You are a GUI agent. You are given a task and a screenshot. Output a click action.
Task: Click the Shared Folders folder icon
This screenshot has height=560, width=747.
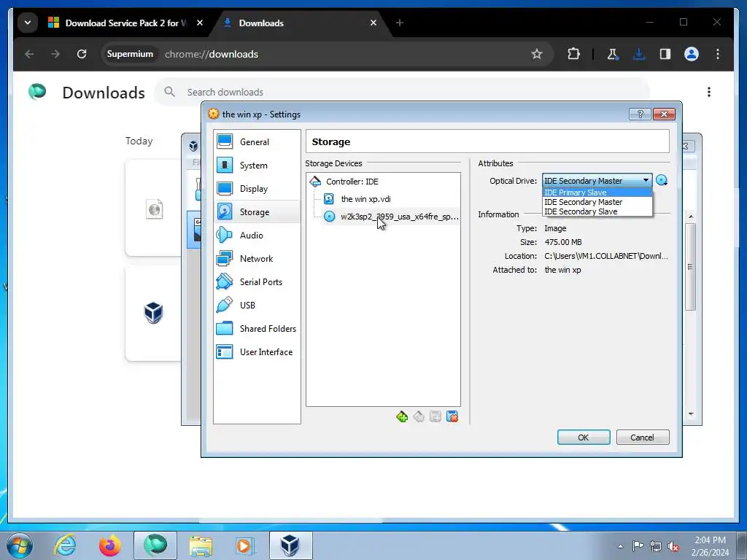tap(225, 328)
